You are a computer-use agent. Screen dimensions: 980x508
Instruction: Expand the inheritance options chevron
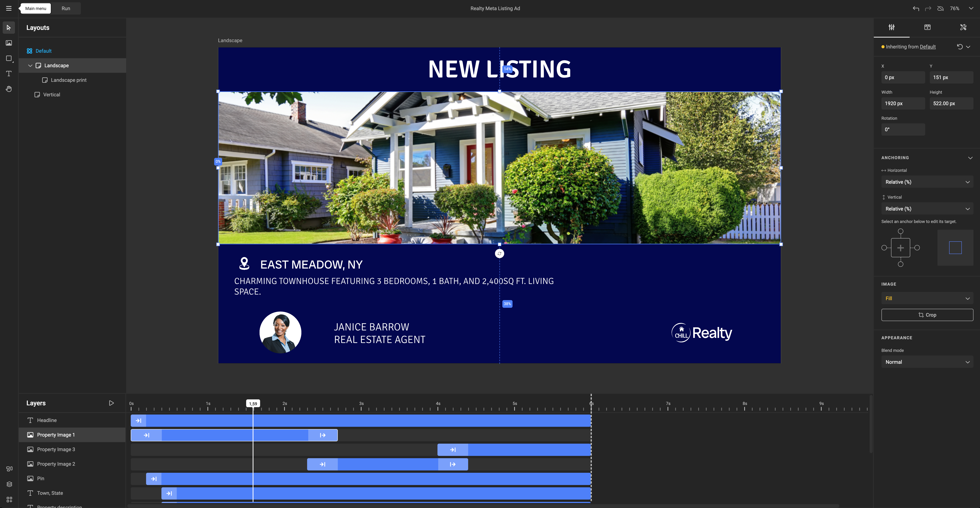click(968, 47)
